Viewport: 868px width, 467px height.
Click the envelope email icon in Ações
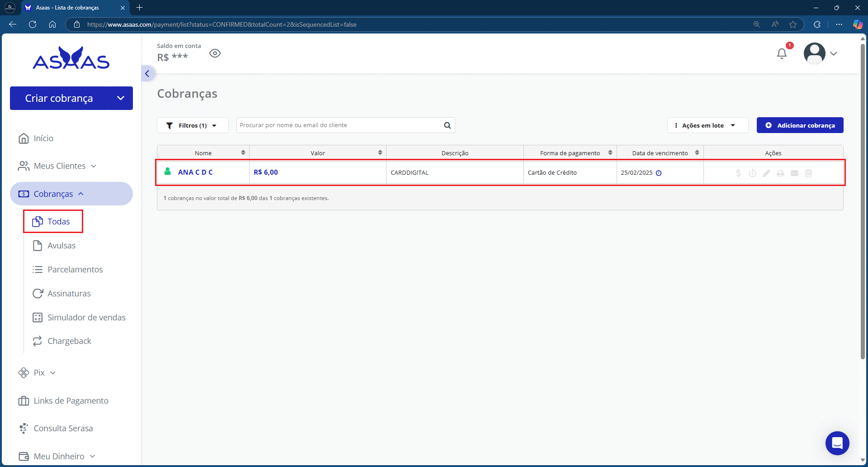[794, 173]
